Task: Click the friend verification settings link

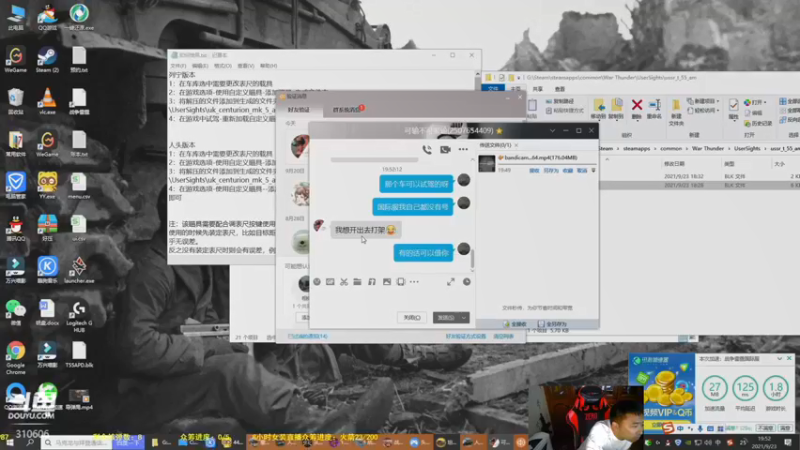Action: pos(465,336)
